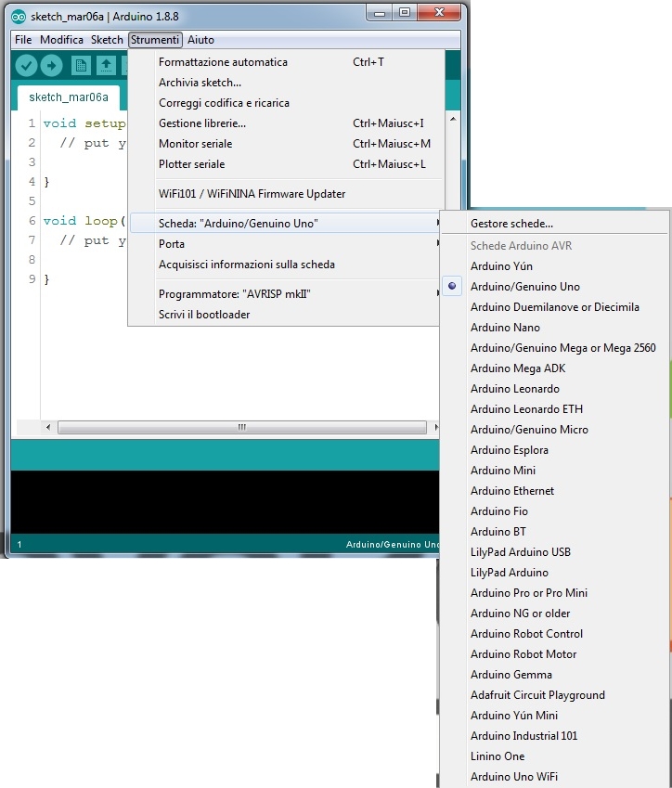The height and width of the screenshot is (788, 672).
Task: Select LilyPad Arduino USB board
Action: (x=555, y=552)
